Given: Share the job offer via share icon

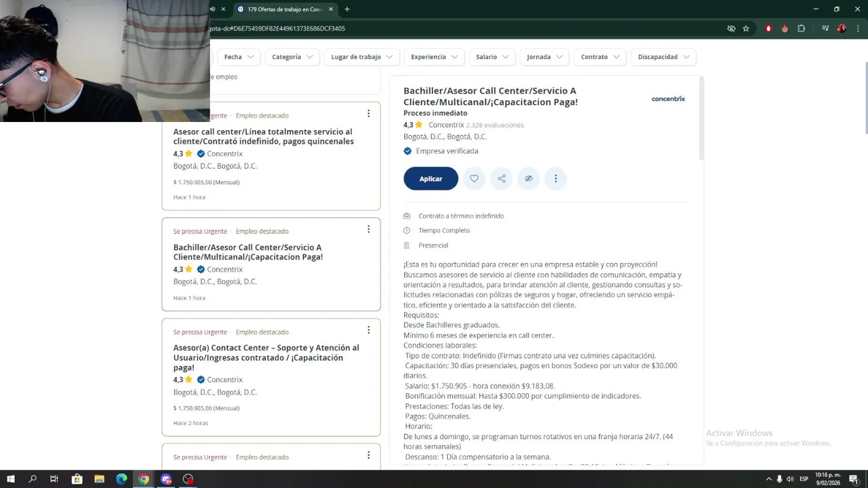Looking at the screenshot, I should [x=501, y=178].
